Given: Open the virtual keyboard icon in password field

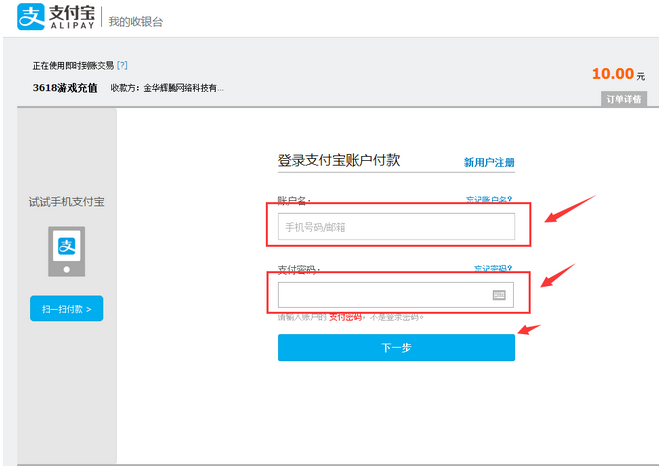Looking at the screenshot, I should pyautogui.click(x=499, y=295).
